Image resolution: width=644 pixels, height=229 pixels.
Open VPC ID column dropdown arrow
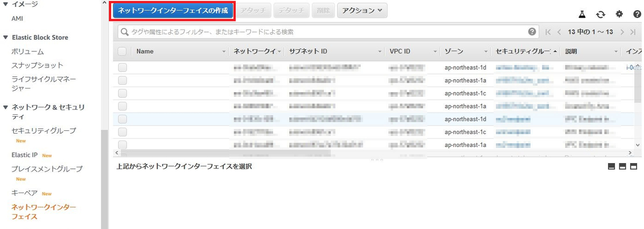click(x=435, y=52)
